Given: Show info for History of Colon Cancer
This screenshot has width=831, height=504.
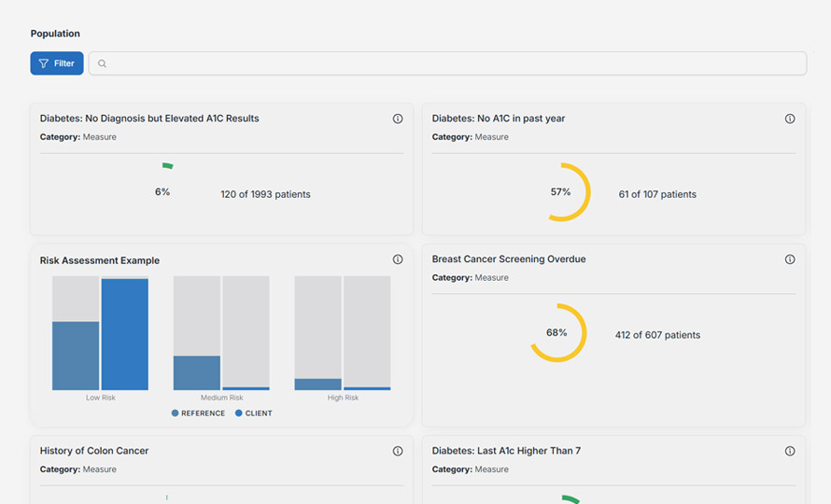Looking at the screenshot, I should (x=398, y=451).
